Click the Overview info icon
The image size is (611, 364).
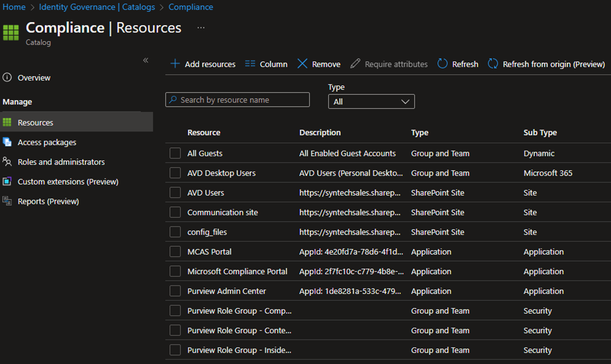7,78
